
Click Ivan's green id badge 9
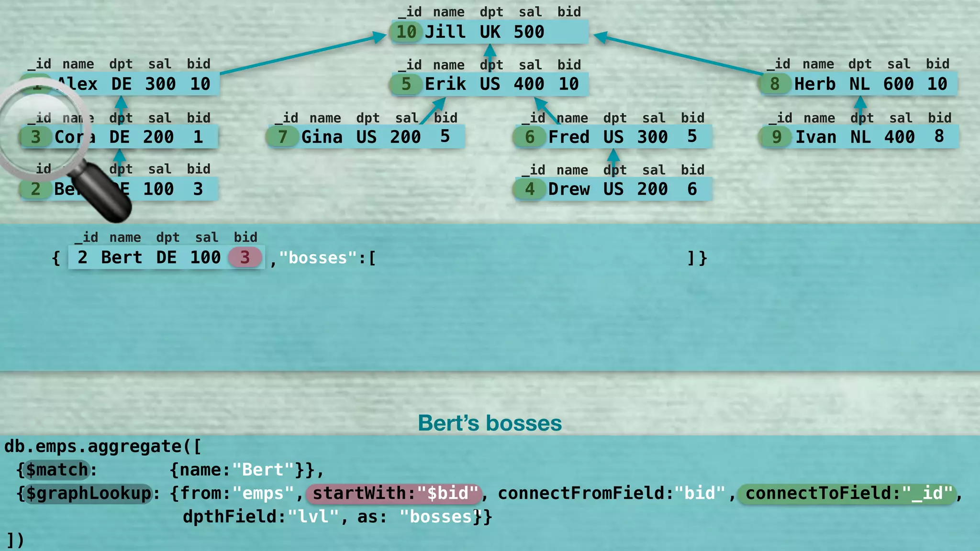(x=777, y=137)
